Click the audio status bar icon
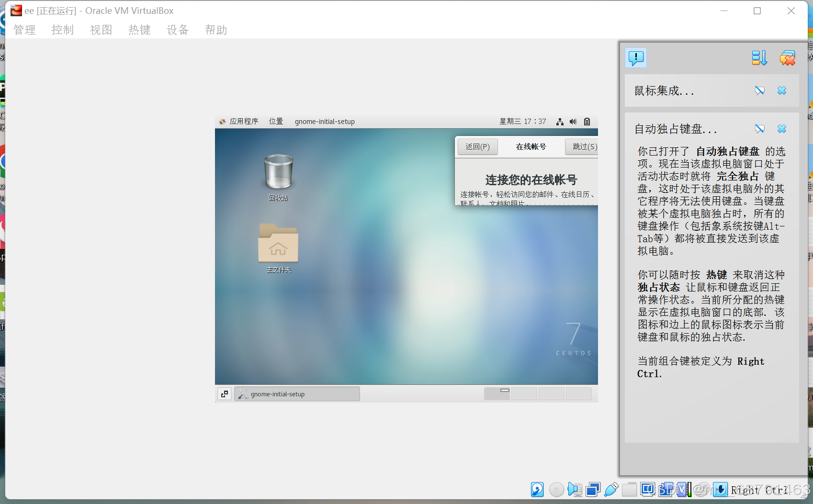The height and width of the screenshot is (504, 813). click(x=575, y=489)
